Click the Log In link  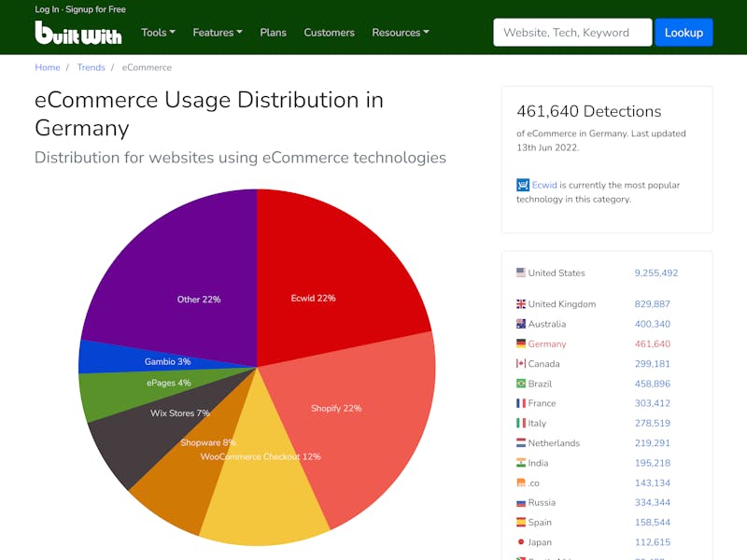47,9
